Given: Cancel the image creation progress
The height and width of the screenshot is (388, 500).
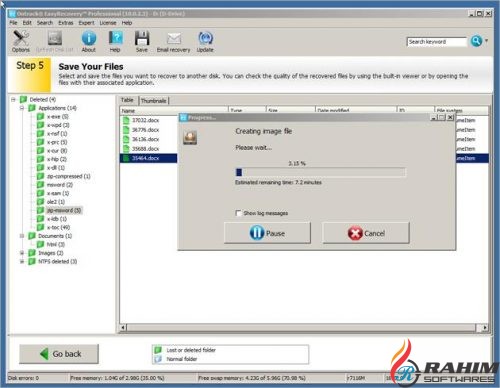Looking at the screenshot, I should click(366, 233).
